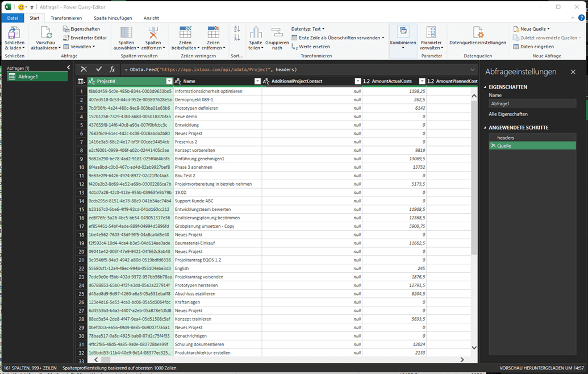This screenshot has width=588, height=374.
Task: Open the Datei tab
Action: point(12,18)
